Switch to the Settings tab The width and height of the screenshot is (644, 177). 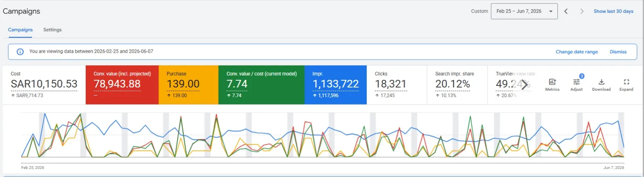point(52,30)
